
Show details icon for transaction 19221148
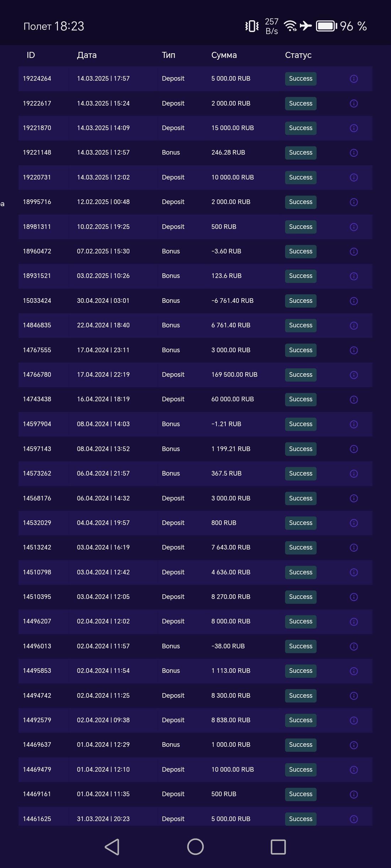(354, 153)
